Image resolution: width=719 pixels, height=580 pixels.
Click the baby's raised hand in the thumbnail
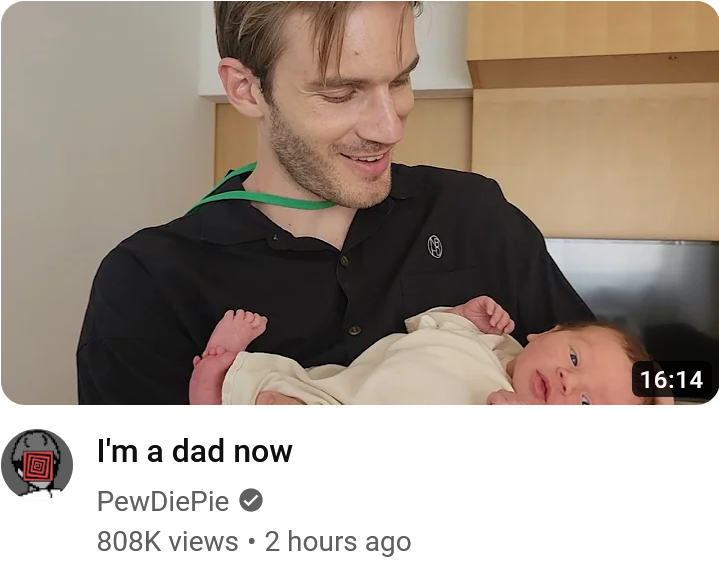coord(486,314)
